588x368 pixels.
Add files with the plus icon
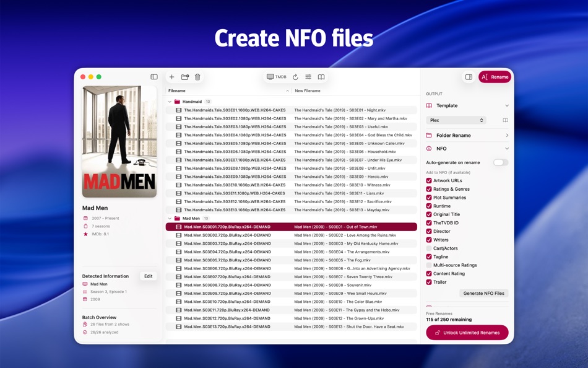tap(172, 77)
